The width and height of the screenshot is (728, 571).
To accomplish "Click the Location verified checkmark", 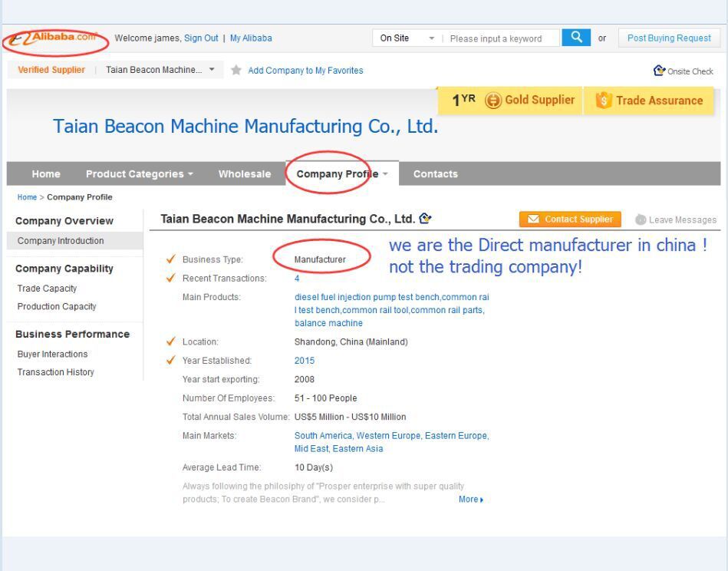I will 171,341.
